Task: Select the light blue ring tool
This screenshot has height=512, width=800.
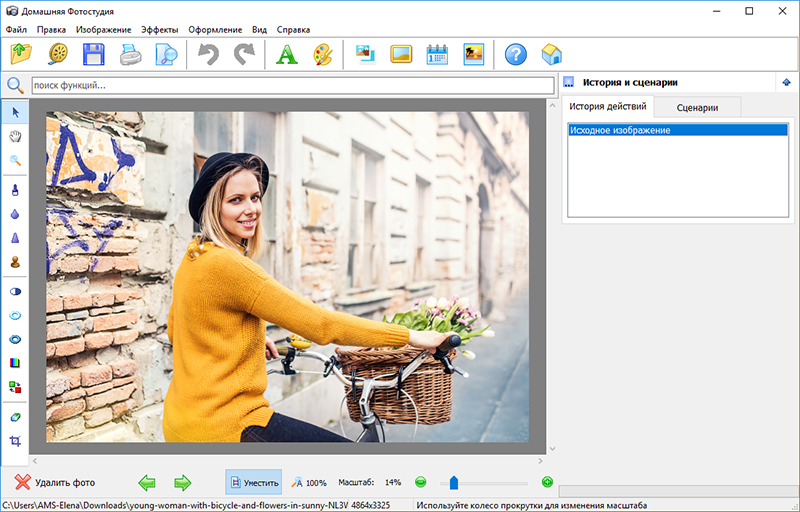Action: click(15, 315)
